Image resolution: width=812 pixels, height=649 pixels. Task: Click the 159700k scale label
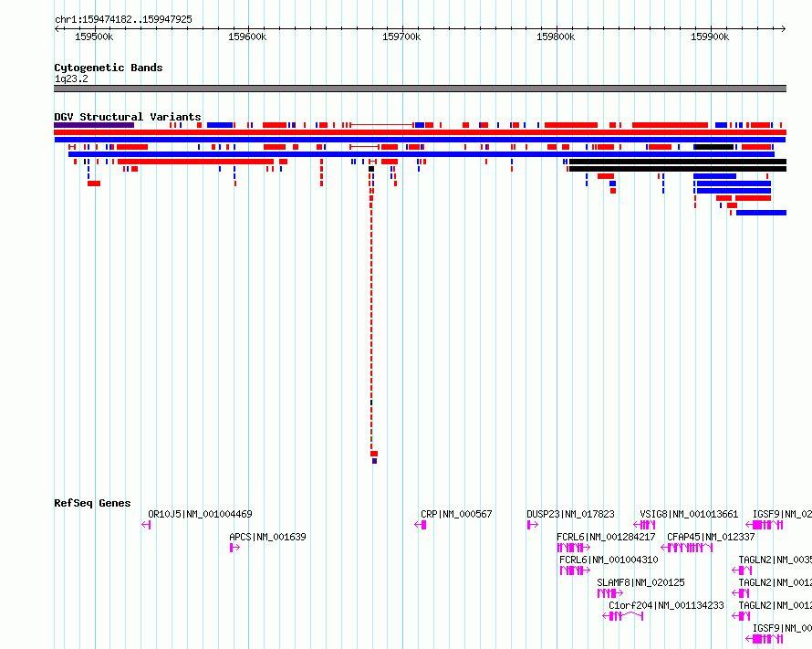(401, 37)
